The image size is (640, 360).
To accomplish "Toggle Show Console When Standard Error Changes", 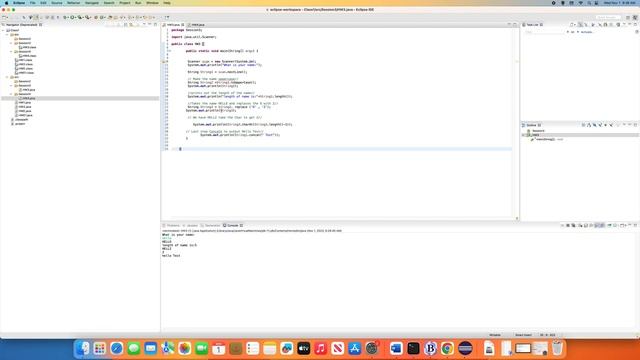I will 602,225.
